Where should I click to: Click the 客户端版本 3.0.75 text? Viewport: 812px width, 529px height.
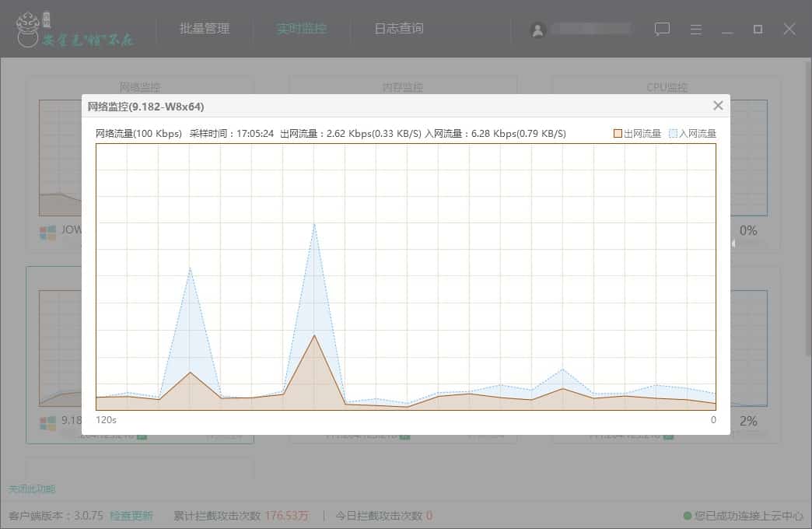(x=56, y=516)
